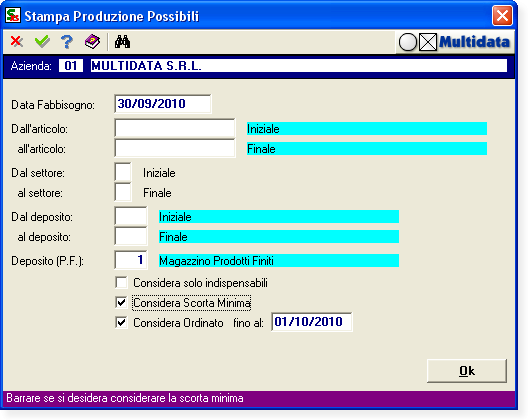
Task: Click the Dall'articolo input field
Action: [175, 128]
